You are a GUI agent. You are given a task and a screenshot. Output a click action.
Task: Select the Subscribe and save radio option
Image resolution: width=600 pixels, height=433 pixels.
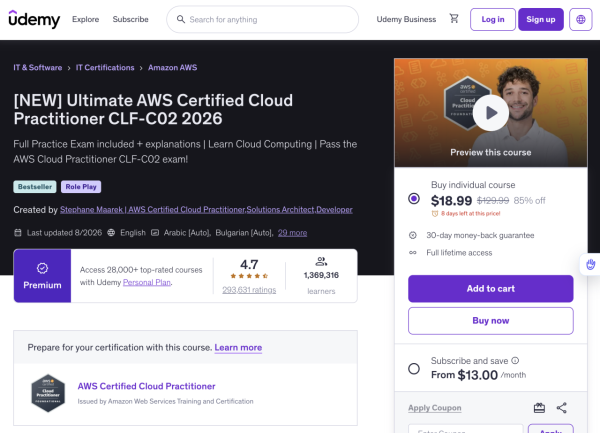414,369
